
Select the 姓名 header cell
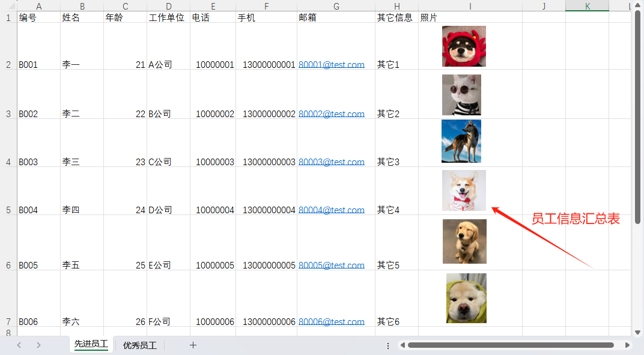[x=82, y=17]
